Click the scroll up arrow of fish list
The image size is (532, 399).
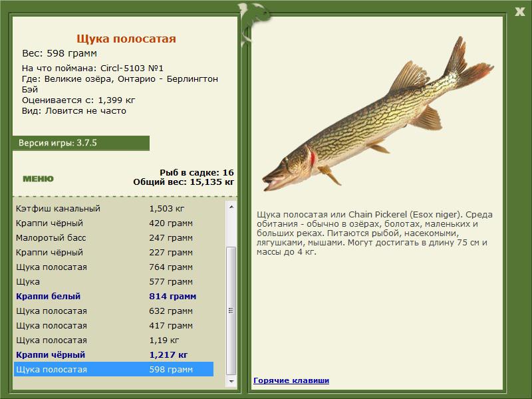[231, 207]
